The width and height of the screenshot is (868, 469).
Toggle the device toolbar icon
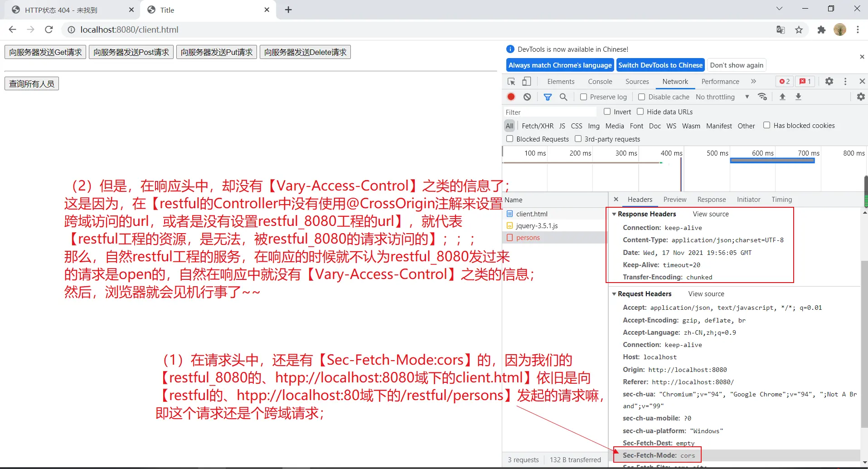pos(526,82)
